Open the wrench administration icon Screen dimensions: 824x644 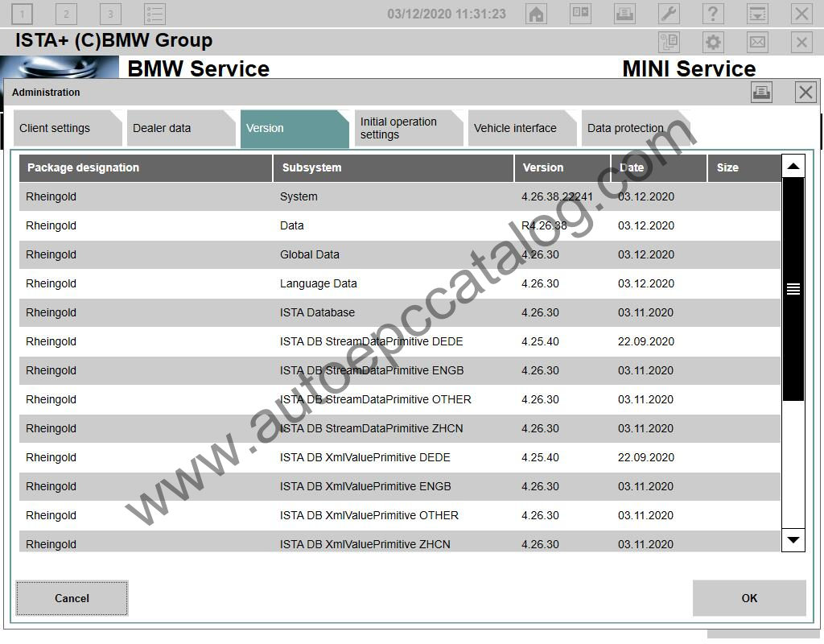669,14
